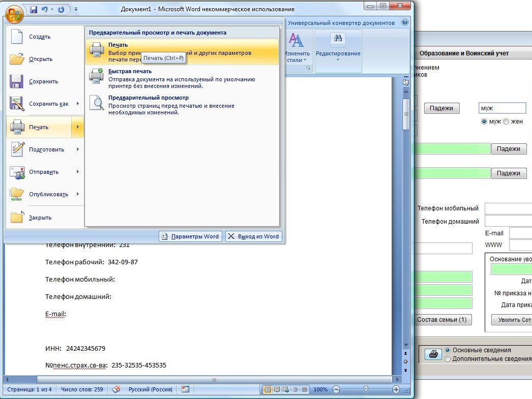Click Select Browse Object circle button
The height and width of the screenshot is (399, 532).
click(x=405, y=362)
